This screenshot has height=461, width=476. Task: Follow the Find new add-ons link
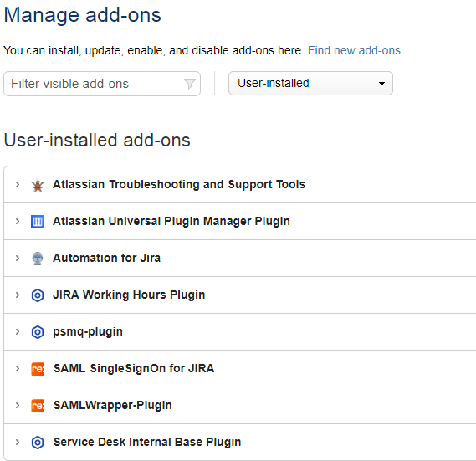[x=356, y=50]
